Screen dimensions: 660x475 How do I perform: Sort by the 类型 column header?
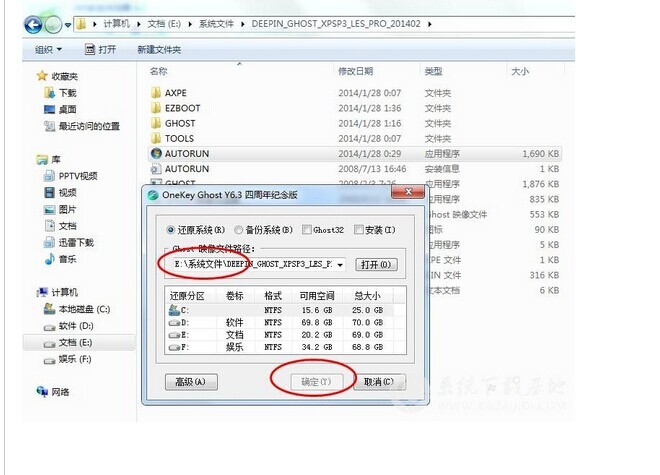click(433, 71)
